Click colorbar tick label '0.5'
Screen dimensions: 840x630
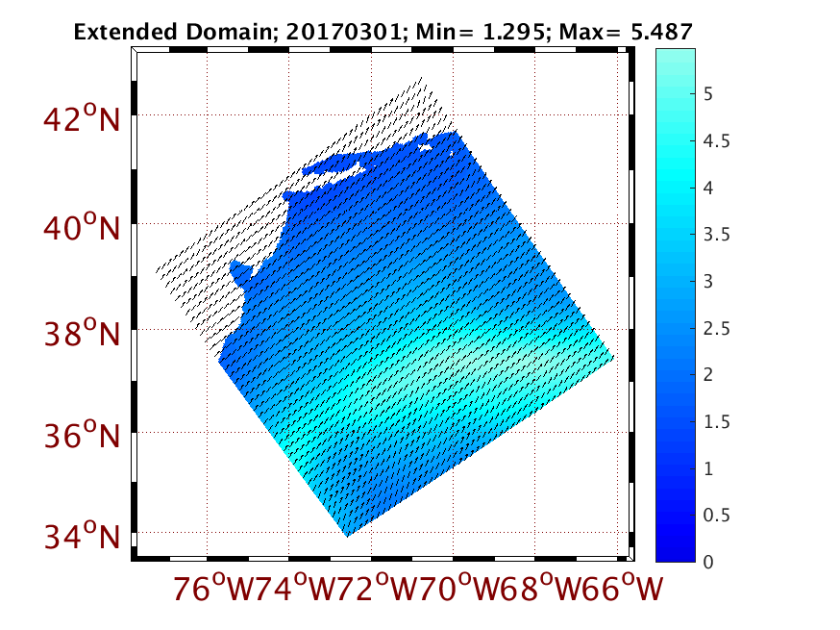click(716, 516)
